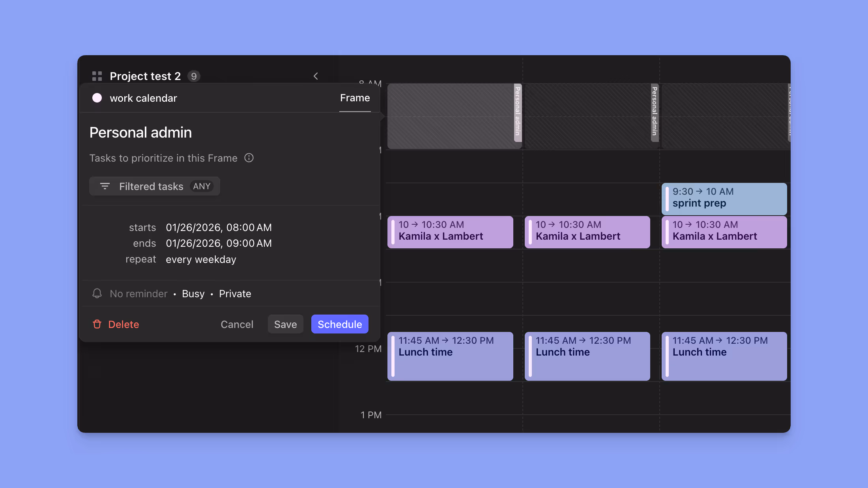Open the No reminder selector
868x488 pixels.
[138, 293]
